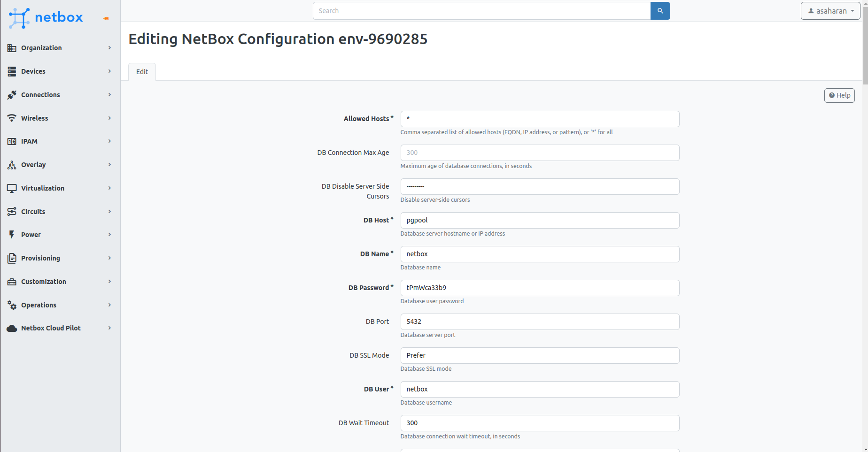This screenshot has height=452, width=868.
Task: Open the Operations menu item
Action: pos(60,305)
